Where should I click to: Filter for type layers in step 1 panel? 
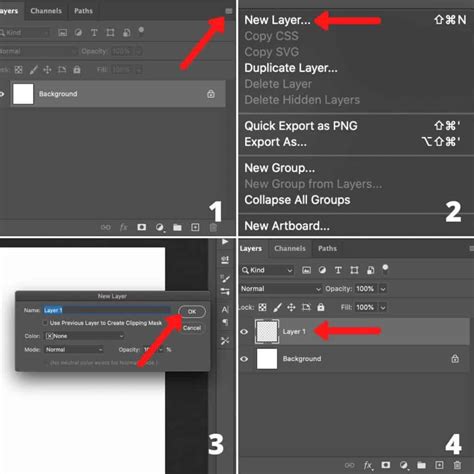(x=94, y=32)
